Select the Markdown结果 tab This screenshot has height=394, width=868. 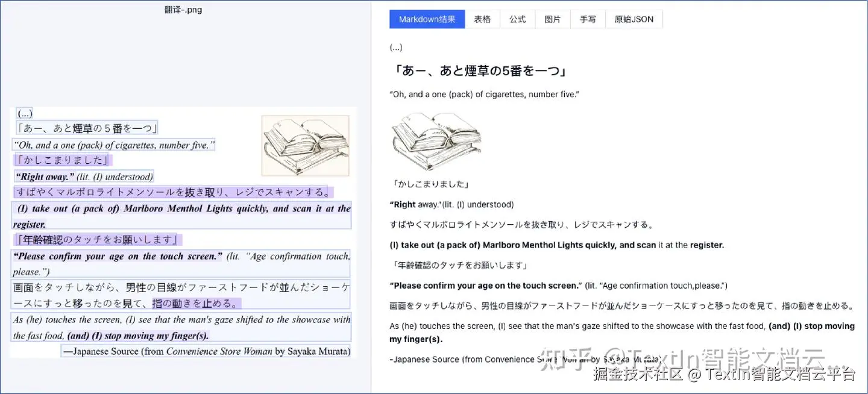(427, 19)
